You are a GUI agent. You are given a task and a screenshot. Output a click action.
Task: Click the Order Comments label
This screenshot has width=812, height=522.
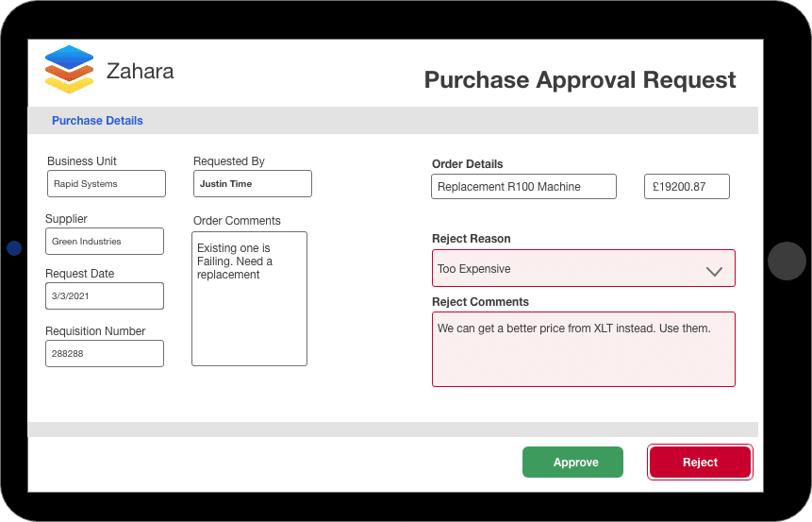(x=237, y=221)
